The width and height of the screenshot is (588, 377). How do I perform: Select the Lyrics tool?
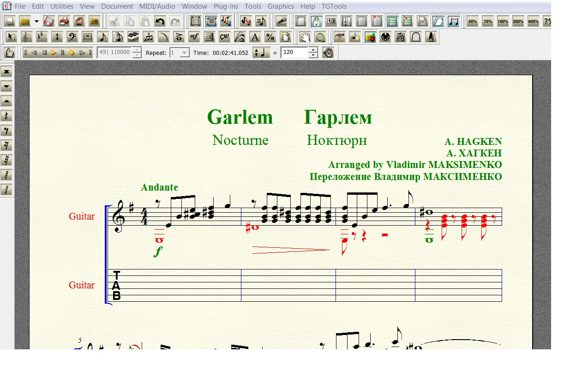pos(240,37)
